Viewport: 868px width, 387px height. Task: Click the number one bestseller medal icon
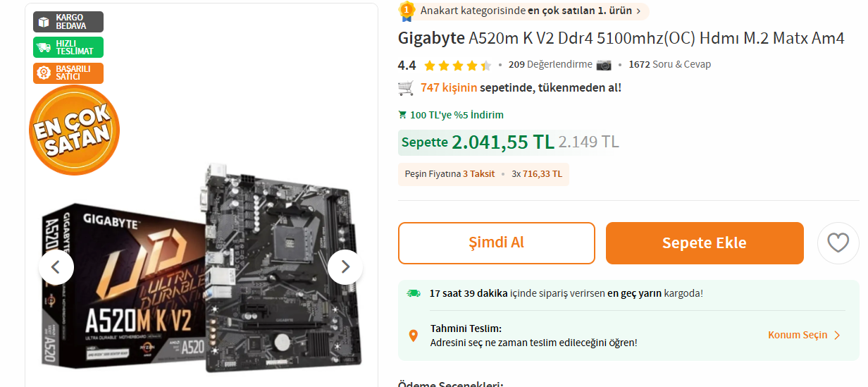[x=407, y=11]
